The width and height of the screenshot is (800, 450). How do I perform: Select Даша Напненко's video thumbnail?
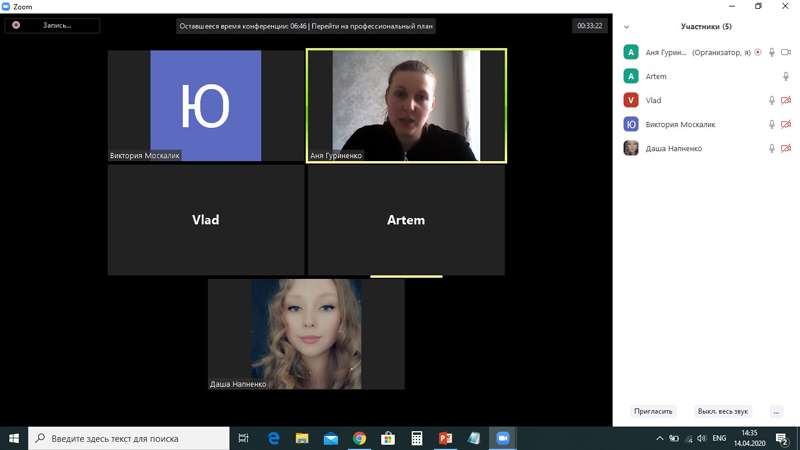306,334
